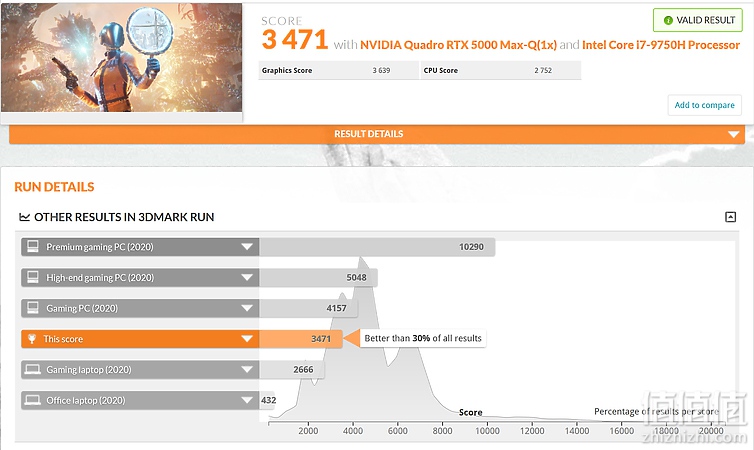
Task: Click the Gaming laptop (2020) laptop icon
Action: click(33, 369)
